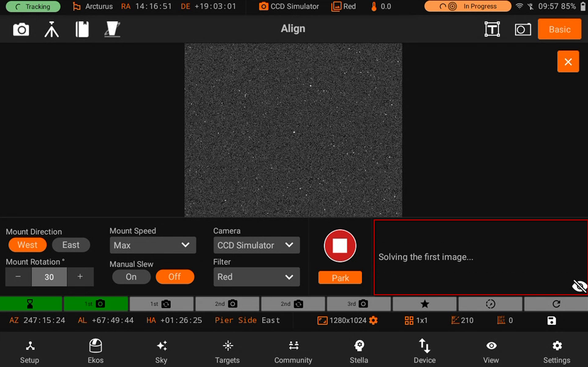
Task: Toggle log visibility eye icon
Action: pyautogui.click(x=579, y=286)
